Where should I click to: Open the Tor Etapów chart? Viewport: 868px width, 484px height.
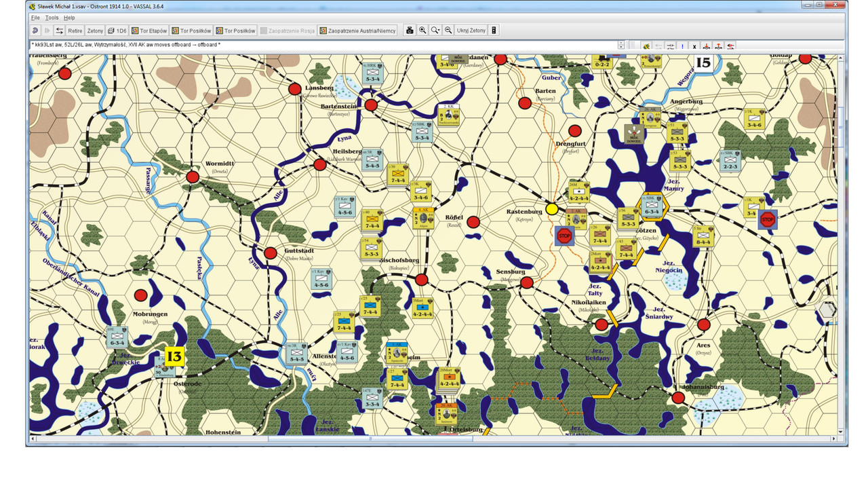point(149,31)
